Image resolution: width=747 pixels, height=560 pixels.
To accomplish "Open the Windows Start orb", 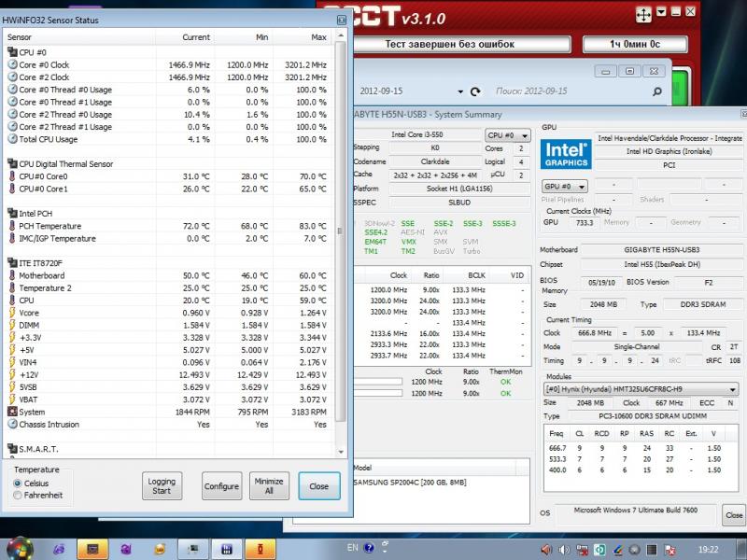I will point(20,549).
